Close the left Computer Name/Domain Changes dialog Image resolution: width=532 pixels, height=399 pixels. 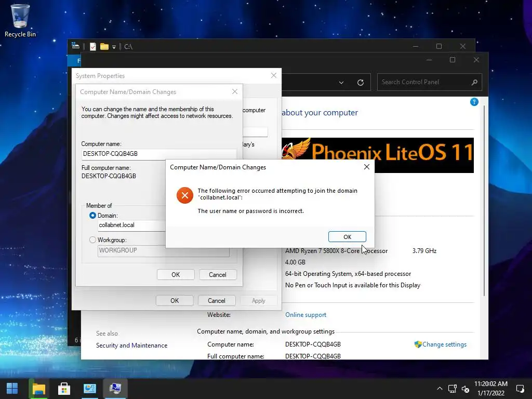(234, 91)
